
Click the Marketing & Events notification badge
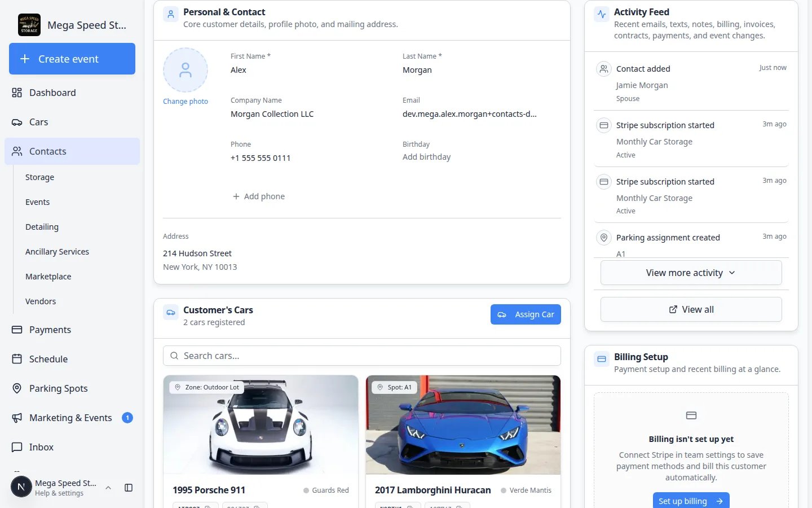pos(127,418)
